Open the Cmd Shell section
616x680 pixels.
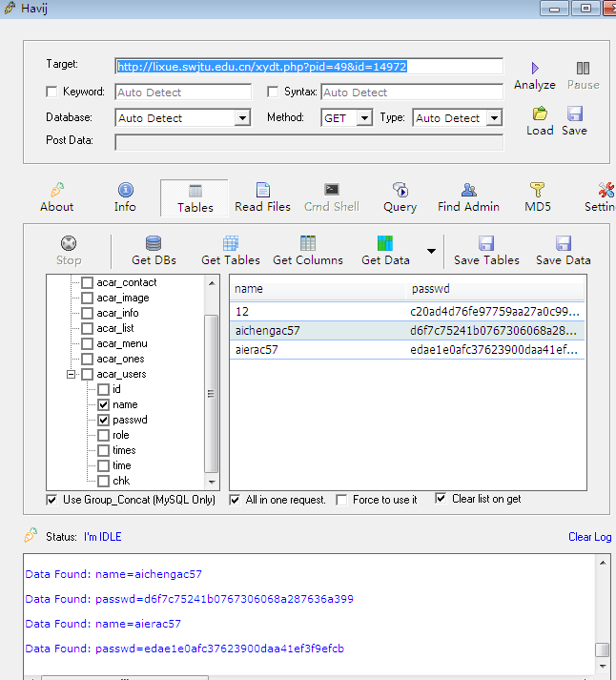[x=332, y=197]
